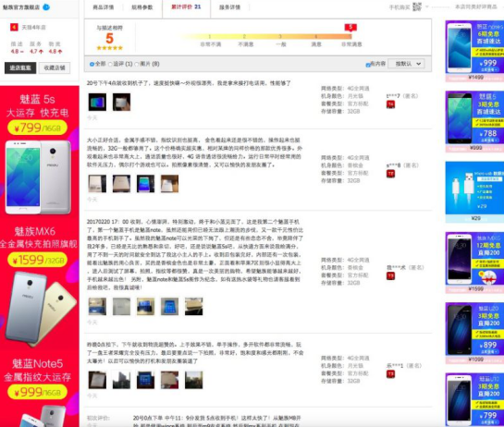Screen dimensions: 504x427
Task: Select the 全部 reviews radio button
Action: point(92,65)
